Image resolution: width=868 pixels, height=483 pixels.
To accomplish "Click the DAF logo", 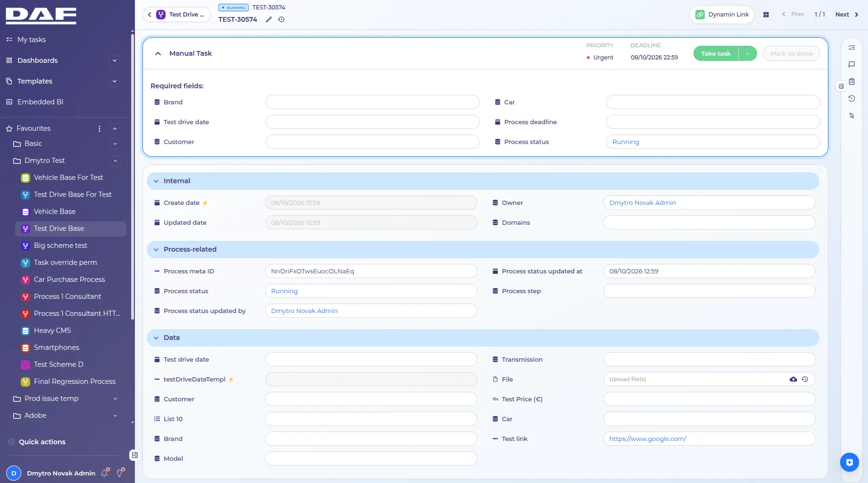I will point(41,16).
